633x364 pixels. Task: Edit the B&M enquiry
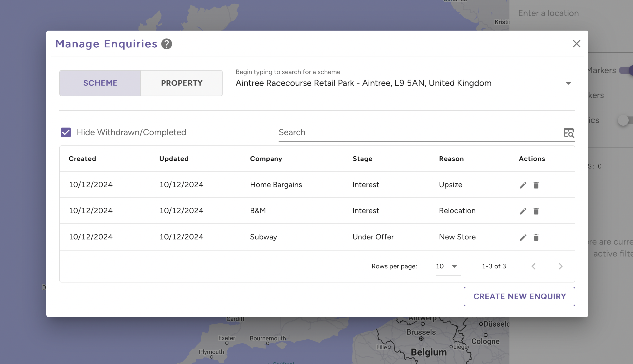pos(523,211)
